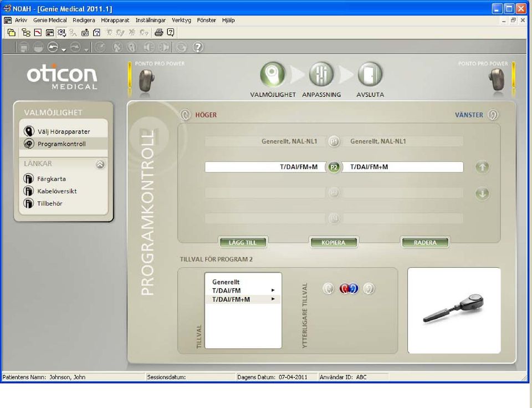The image size is (532, 408).
Task: Click the help speech bubble icon beside printer
Action: 171,33
